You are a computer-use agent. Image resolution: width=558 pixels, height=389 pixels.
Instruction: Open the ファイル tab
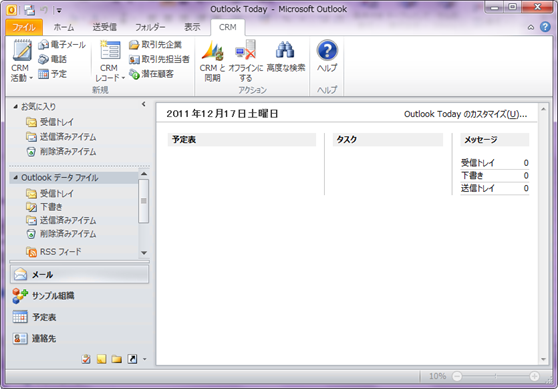(x=24, y=27)
